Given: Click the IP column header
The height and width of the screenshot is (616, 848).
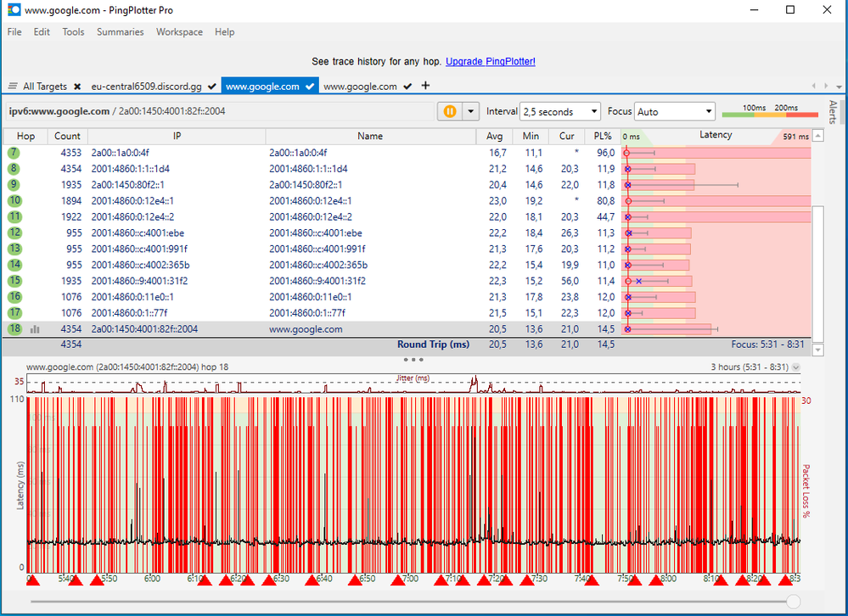Looking at the screenshot, I should point(177,136).
